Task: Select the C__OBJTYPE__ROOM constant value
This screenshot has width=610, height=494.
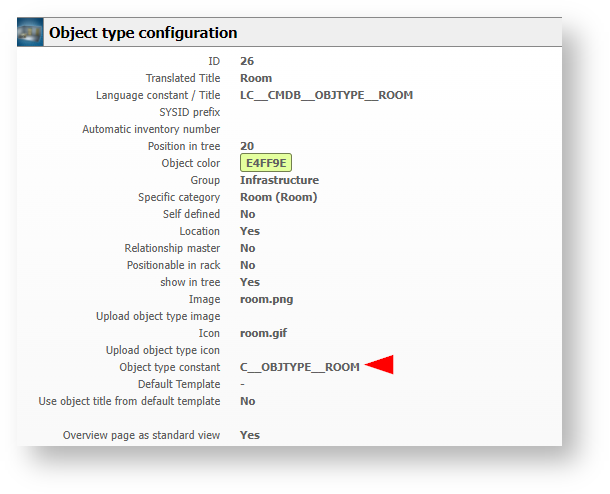Action: 300,367
